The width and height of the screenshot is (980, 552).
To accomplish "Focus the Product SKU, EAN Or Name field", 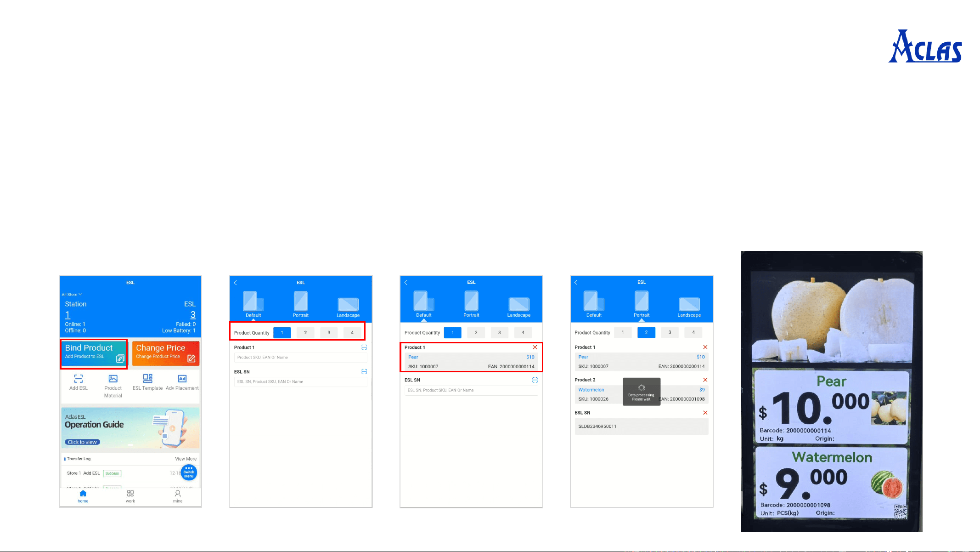I will [301, 358].
